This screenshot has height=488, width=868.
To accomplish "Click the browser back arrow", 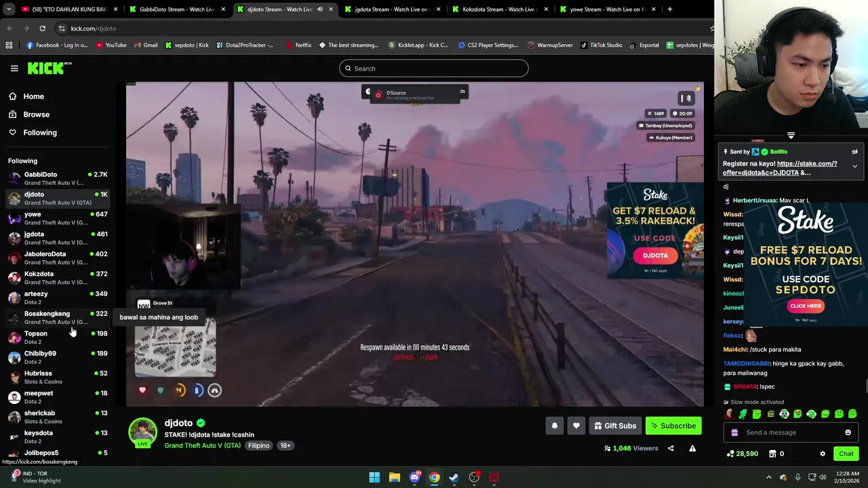I will coord(9,28).
